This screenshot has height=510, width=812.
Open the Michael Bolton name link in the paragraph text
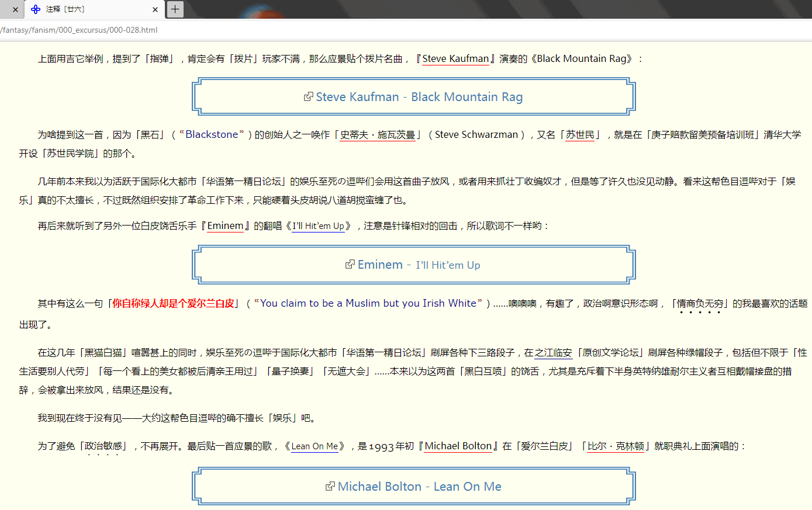click(458, 446)
